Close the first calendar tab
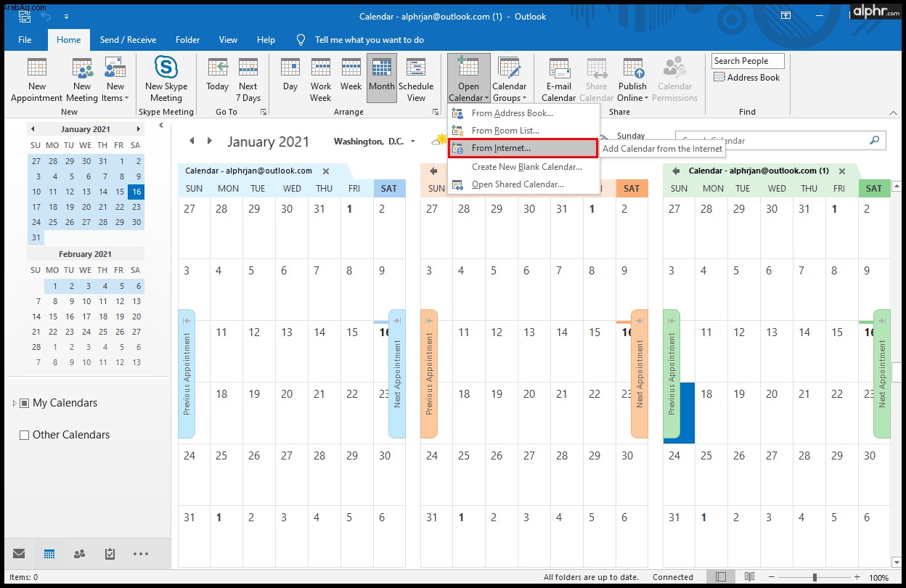 326,171
